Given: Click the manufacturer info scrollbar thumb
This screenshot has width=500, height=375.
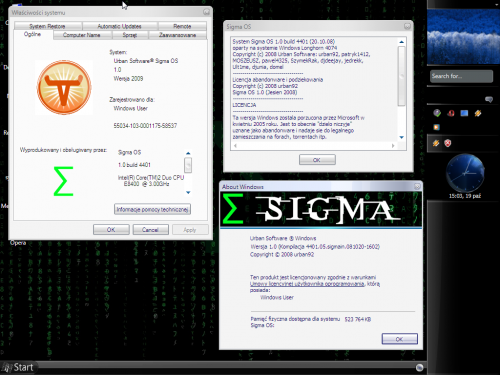Looking at the screenshot, I should click(x=188, y=165).
